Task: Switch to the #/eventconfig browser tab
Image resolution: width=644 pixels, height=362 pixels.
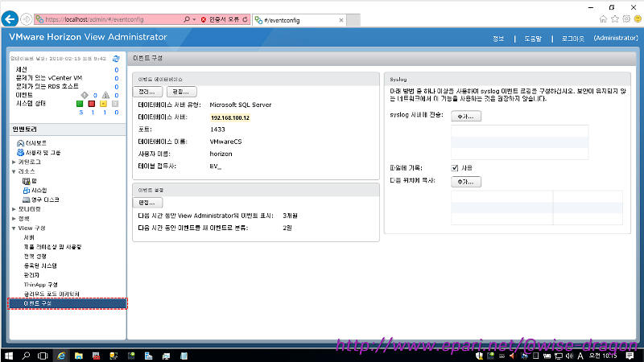Action: 299,19
